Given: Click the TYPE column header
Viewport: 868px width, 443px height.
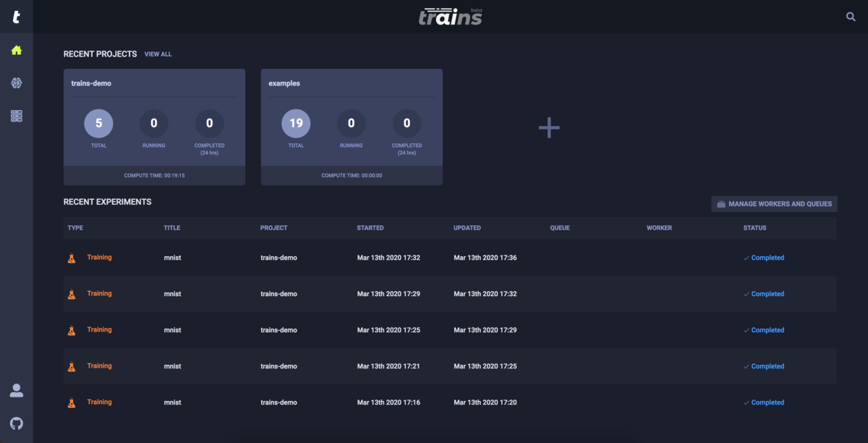Looking at the screenshot, I should pos(75,228).
